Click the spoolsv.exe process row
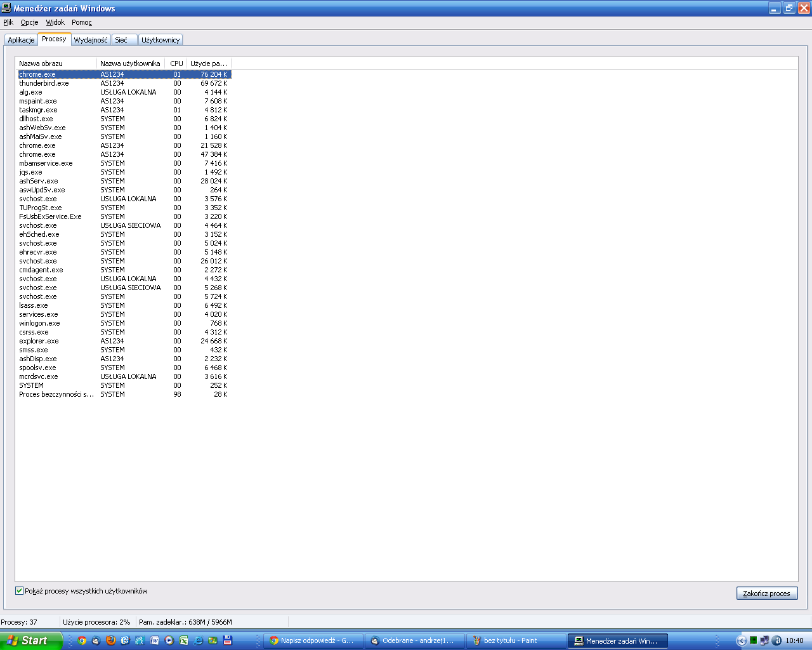The height and width of the screenshot is (650, 812). 124,368
